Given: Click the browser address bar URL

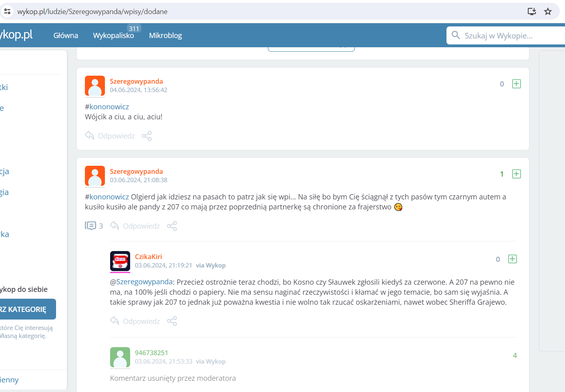Looking at the screenshot, I should [x=92, y=12].
